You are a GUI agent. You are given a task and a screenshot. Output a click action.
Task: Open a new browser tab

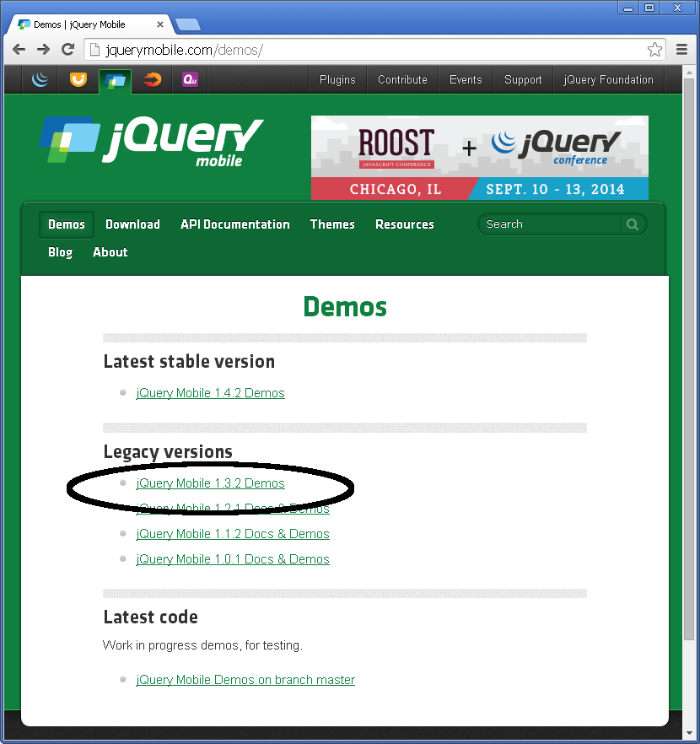[x=188, y=24]
